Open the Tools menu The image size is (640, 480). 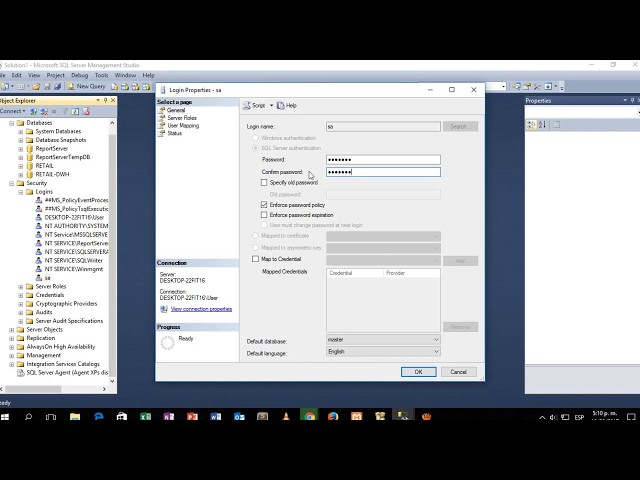[101, 76]
